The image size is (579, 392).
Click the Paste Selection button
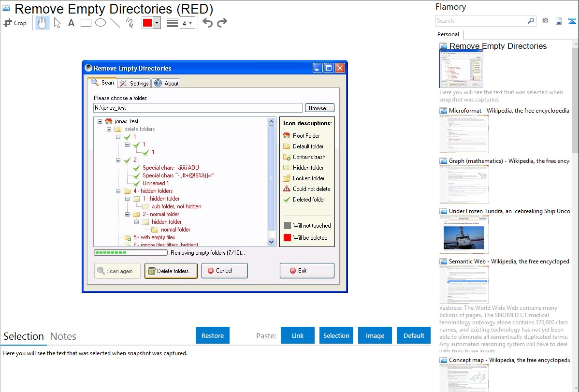coord(336,335)
